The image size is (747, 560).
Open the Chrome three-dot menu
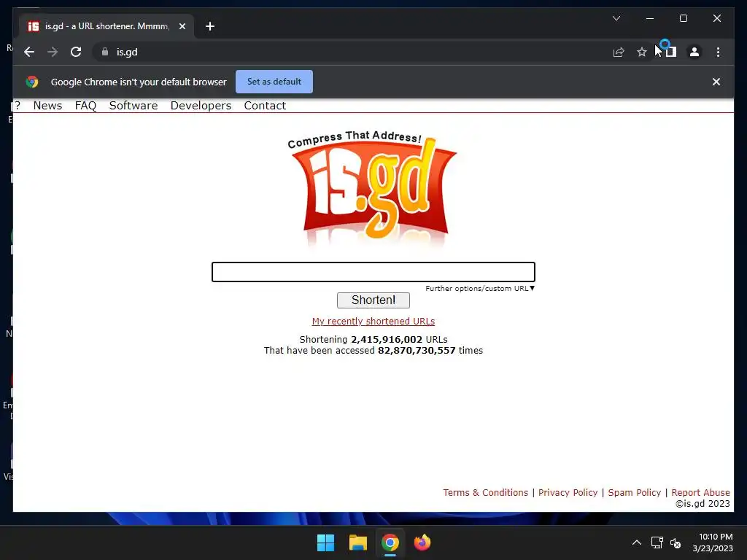(x=718, y=52)
